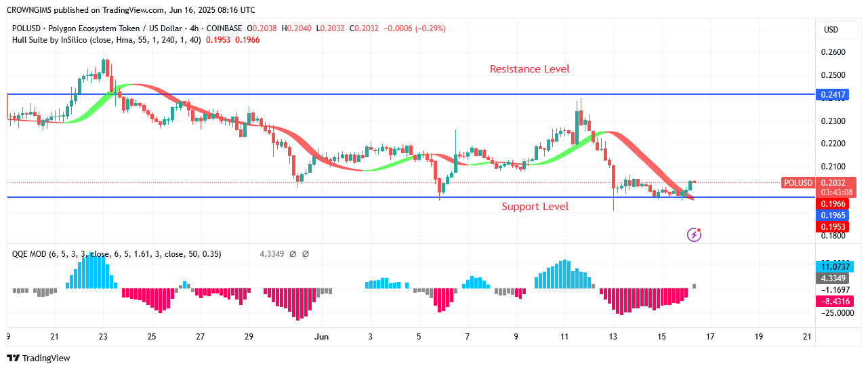The width and height of the screenshot is (868, 370).
Task: Click the 11.0737 QQE value label
Action: (833, 268)
